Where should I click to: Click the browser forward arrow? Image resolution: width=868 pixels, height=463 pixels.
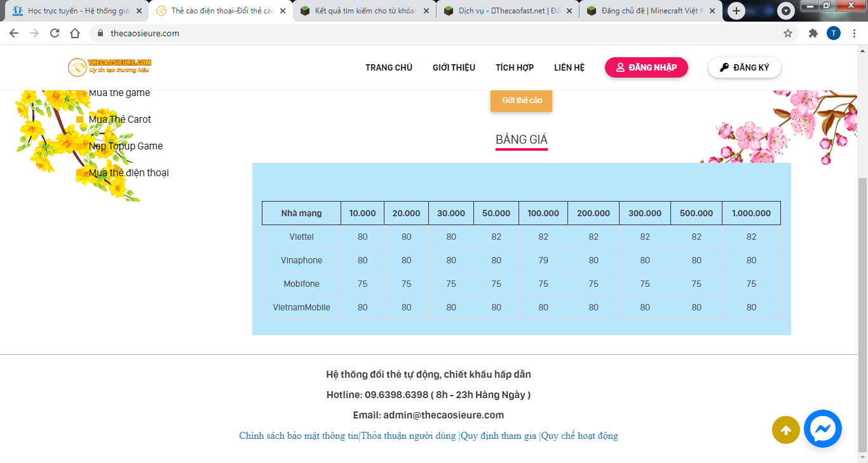[34, 33]
